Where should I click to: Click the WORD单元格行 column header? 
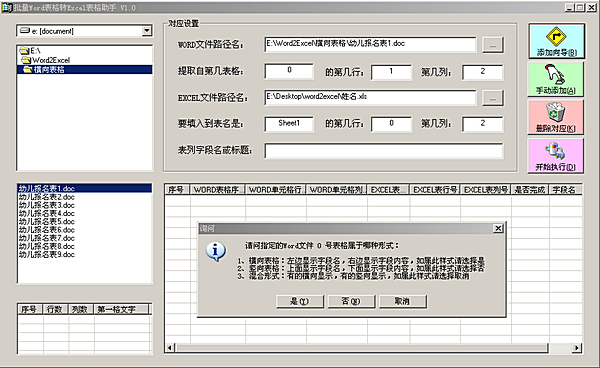tap(276, 190)
